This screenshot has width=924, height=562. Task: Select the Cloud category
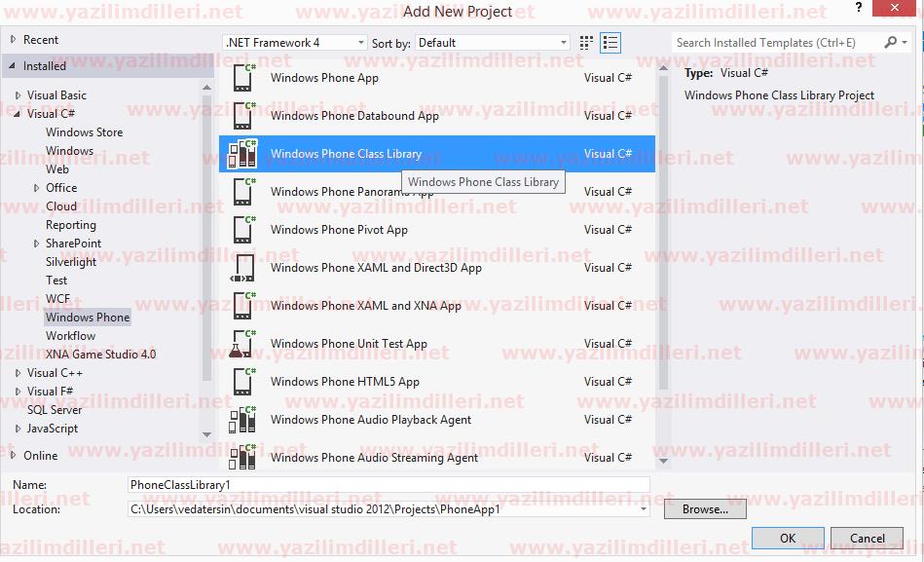(x=61, y=206)
